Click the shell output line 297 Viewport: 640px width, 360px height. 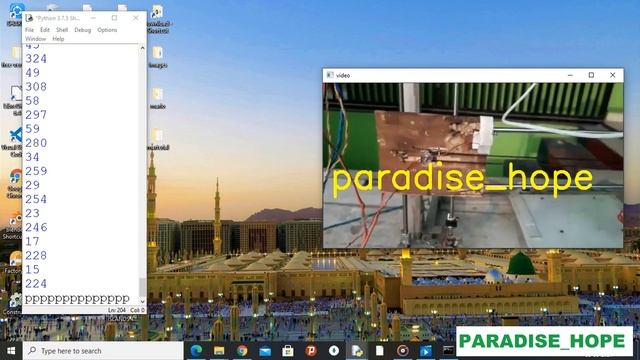pyautogui.click(x=36, y=115)
